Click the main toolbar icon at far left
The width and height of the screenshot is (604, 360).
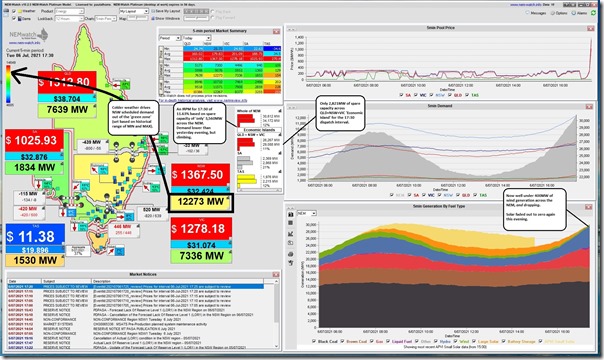coord(6,12)
